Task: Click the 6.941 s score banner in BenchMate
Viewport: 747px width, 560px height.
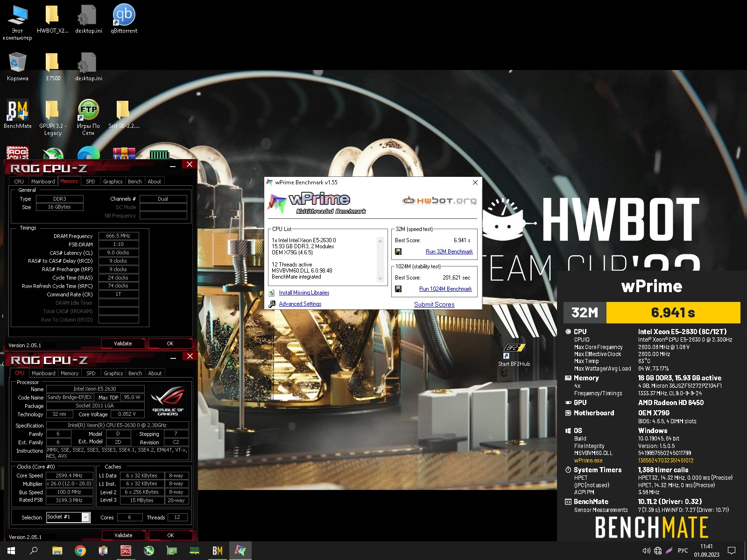Action: (673, 313)
